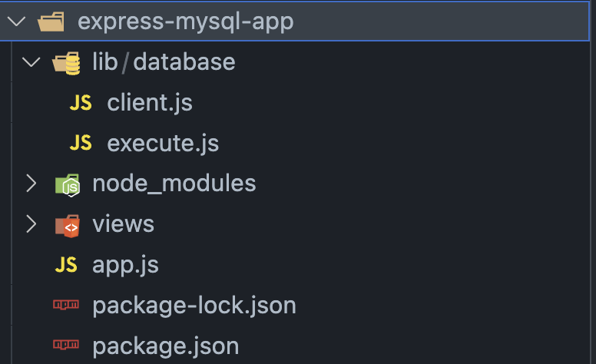596x364 pixels.
Task: Click the npm icon beside package-lock.json
Action: point(66,305)
